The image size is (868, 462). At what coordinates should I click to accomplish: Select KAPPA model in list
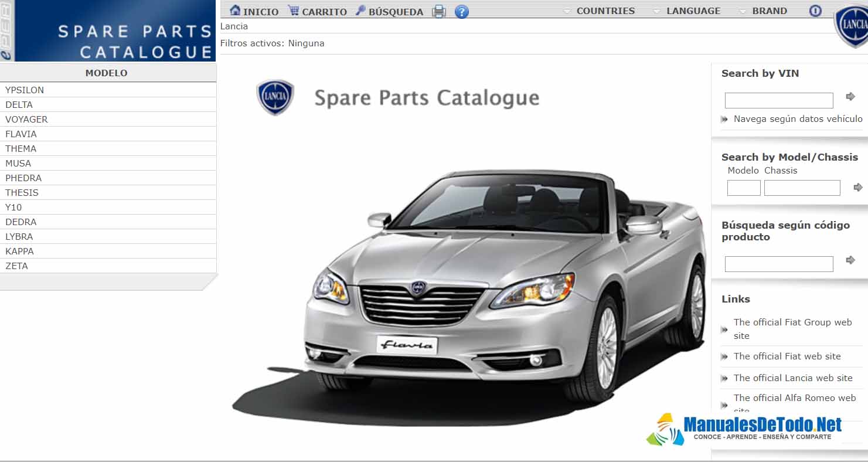point(108,251)
